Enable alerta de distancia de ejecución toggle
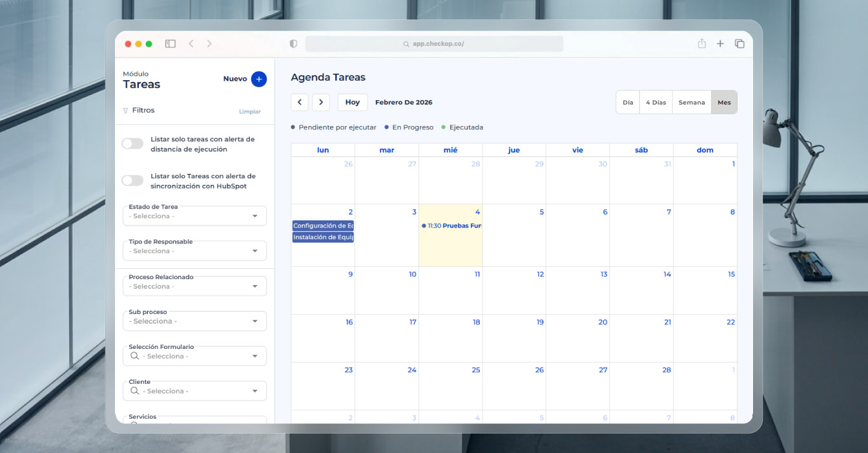 [x=133, y=143]
